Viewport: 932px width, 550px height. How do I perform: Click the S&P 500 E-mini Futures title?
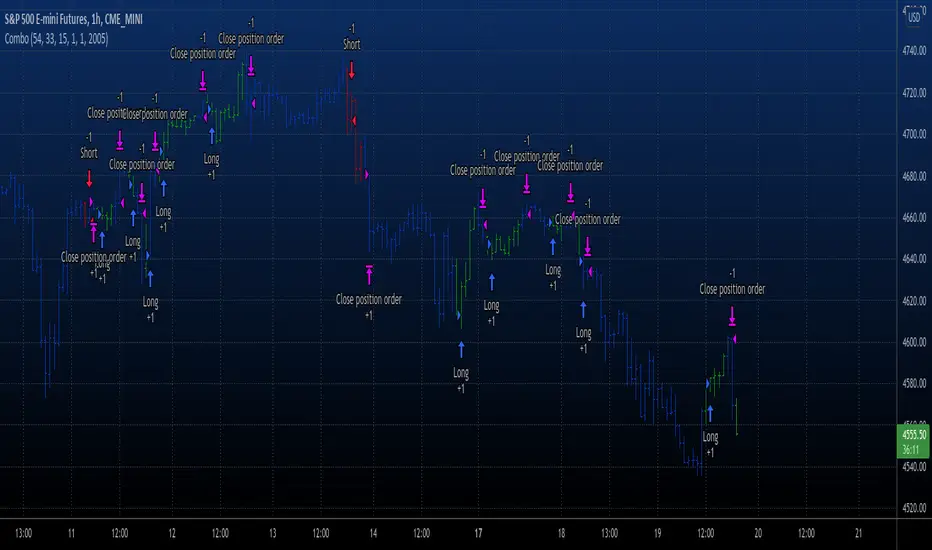click(74, 20)
